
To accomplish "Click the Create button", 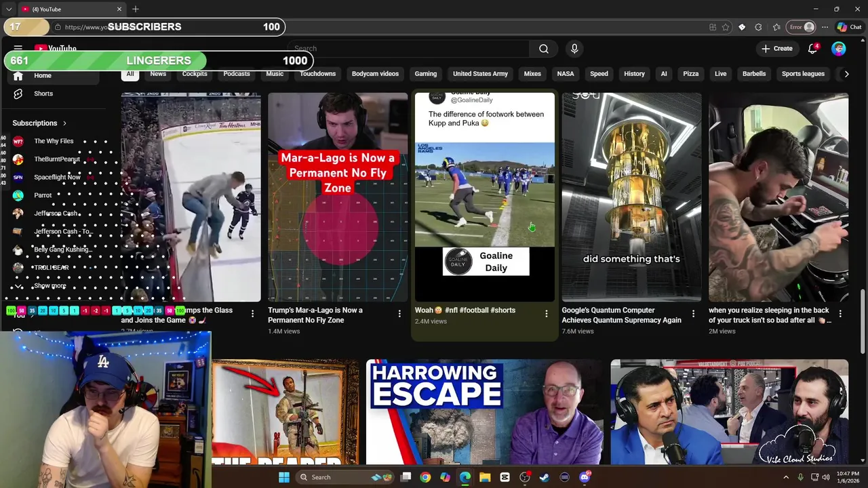I will point(776,49).
